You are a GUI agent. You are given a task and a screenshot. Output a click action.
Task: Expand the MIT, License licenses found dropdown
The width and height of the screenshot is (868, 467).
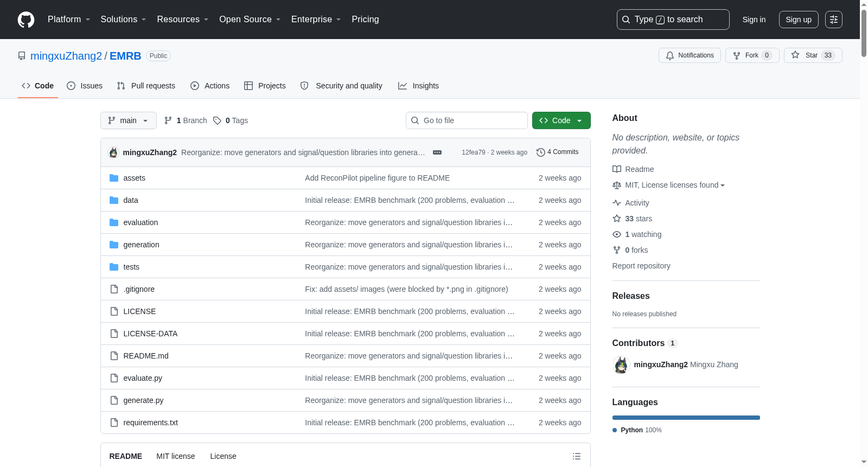coord(675,185)
